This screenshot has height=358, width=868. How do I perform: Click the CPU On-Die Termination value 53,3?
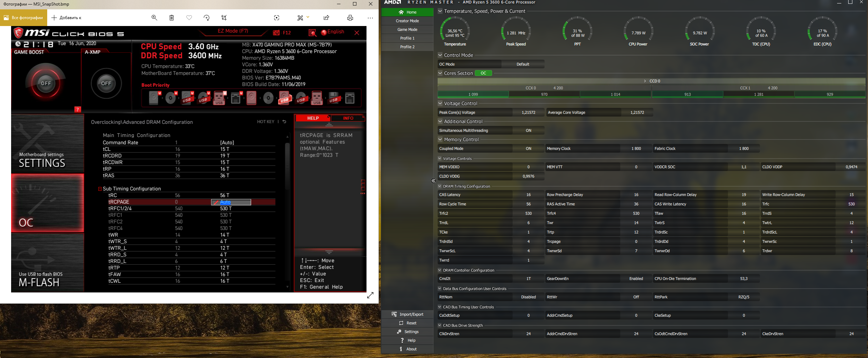[x=743, y=279]
